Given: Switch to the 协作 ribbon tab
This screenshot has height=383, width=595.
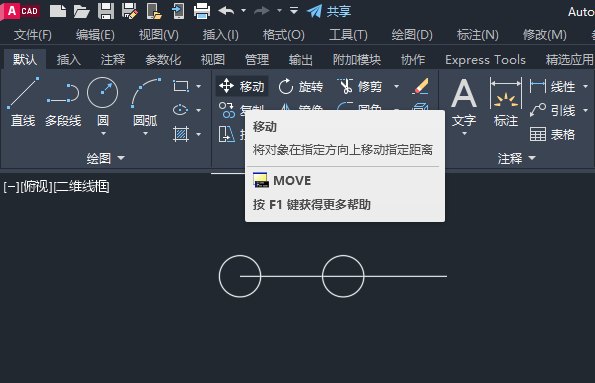Looking at the screenshot, I should [x=413, y=60].
